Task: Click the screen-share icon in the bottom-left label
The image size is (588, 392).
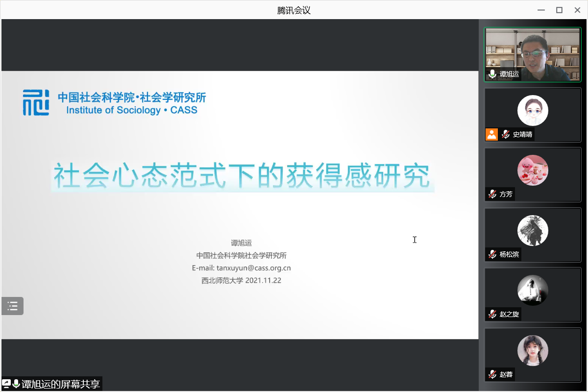Action: [6, 384]
